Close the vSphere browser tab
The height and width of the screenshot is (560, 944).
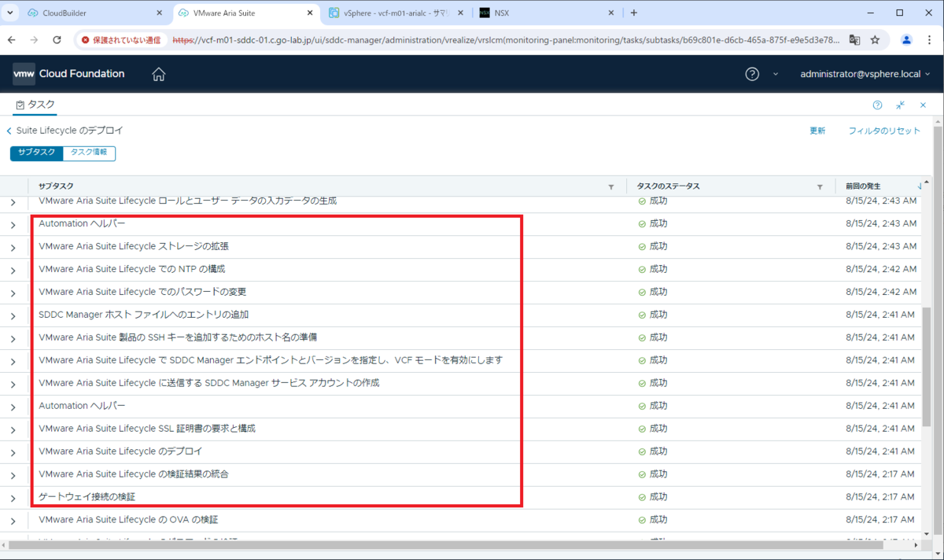[x=460, y=13]
